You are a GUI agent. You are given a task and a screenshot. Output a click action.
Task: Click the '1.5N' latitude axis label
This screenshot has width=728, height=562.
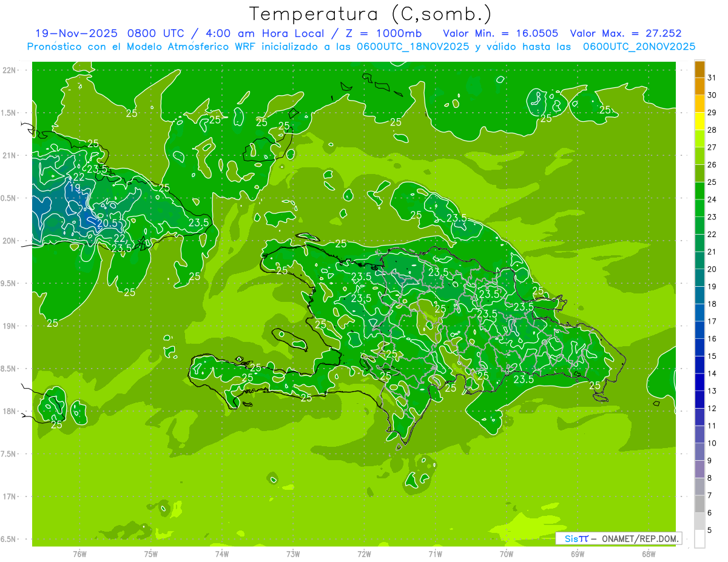pos(9,113)
